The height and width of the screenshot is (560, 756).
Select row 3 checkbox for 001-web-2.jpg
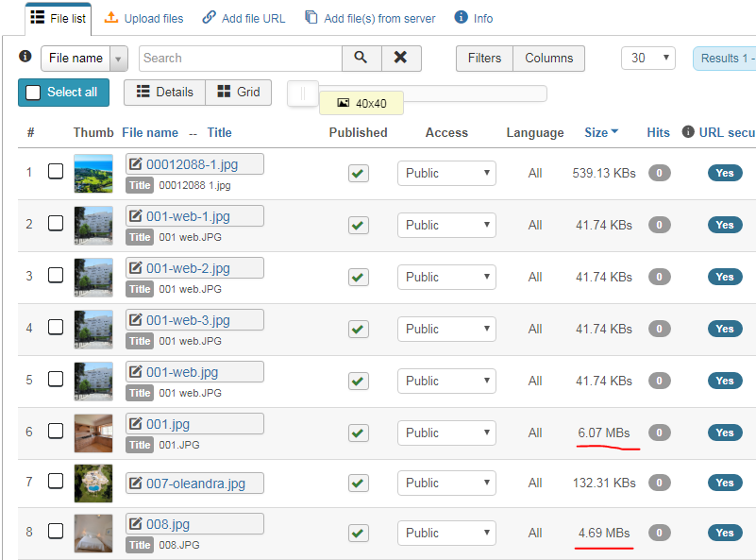(56, 275)
